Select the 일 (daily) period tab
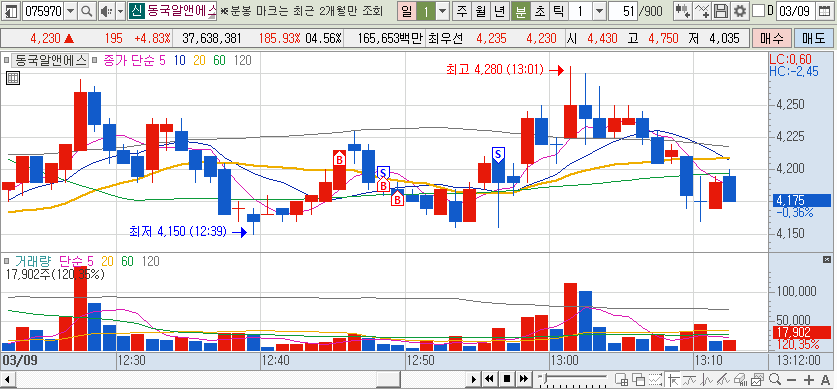Image resolution: width=837 pixels, height=389 pixels. [x=407, y=10]
